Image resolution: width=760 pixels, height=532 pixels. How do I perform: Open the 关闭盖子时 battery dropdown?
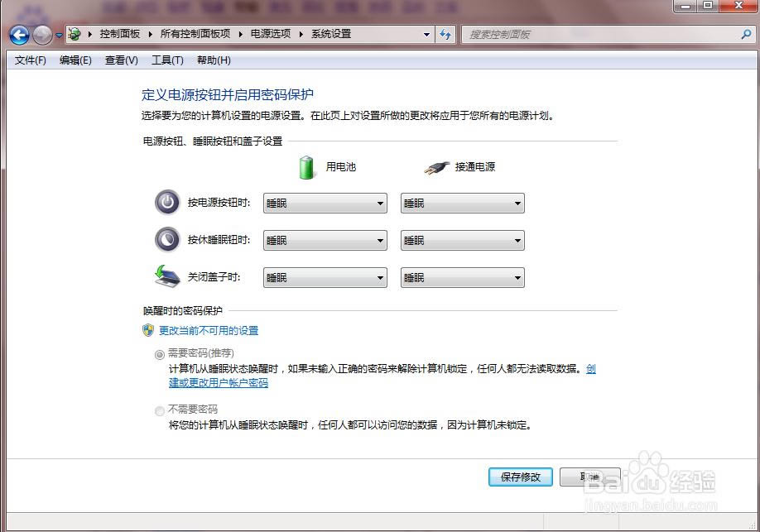point(325,278)
